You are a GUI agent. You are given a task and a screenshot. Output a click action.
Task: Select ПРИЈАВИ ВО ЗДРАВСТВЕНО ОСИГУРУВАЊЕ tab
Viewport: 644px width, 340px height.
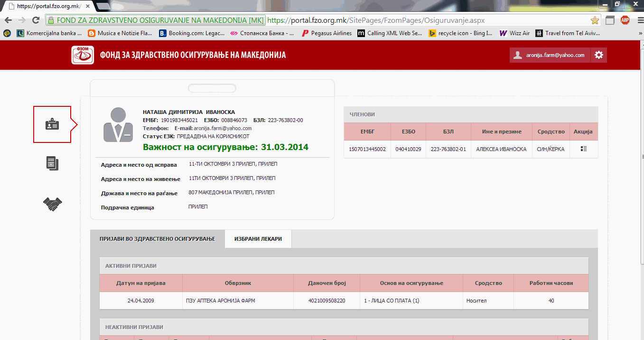pos(158,239)
